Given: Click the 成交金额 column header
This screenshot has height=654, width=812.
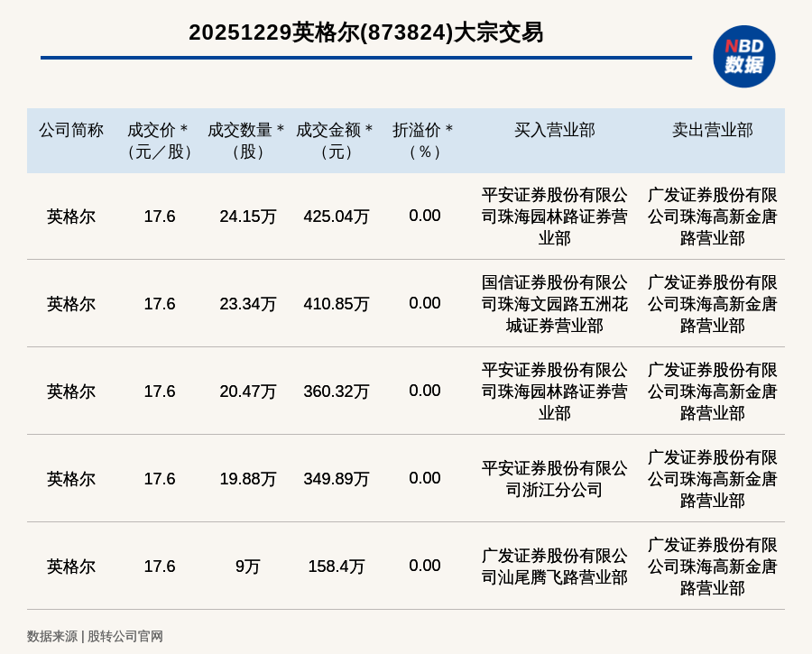Looking at the screenshot, I should pyautogui.click(x=336, y=141).
